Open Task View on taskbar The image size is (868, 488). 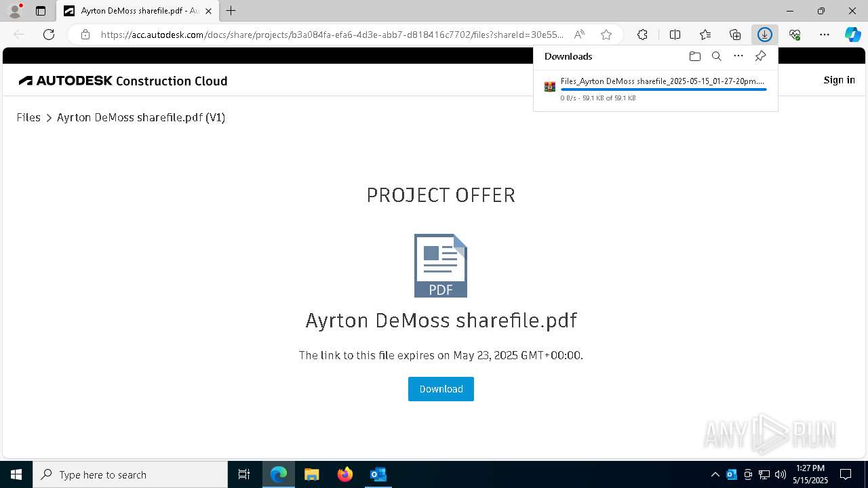click(x=244, y=474)
